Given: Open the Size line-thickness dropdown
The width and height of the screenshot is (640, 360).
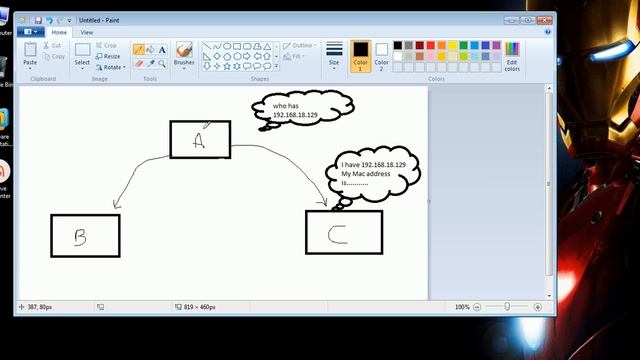Looking at the screenshot, I should pos(334,56).
